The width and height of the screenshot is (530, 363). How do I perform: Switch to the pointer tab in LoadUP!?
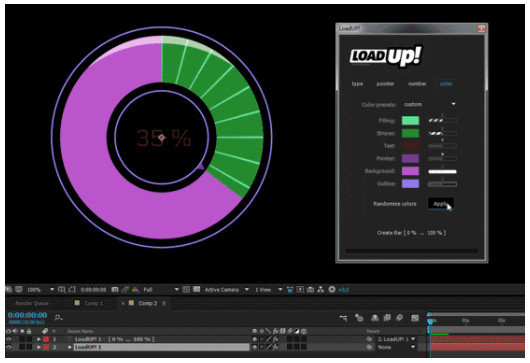click(x=385, y=83)
